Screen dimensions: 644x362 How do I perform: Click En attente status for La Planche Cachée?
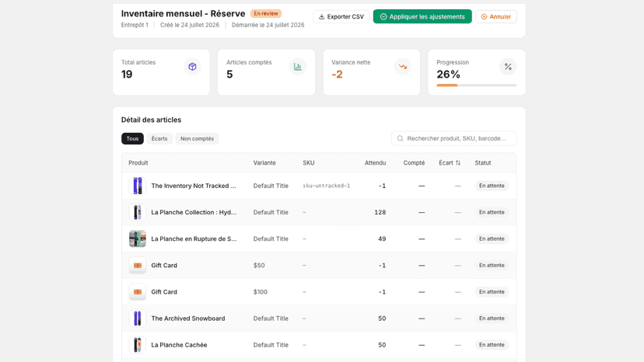tap(492, 345)
